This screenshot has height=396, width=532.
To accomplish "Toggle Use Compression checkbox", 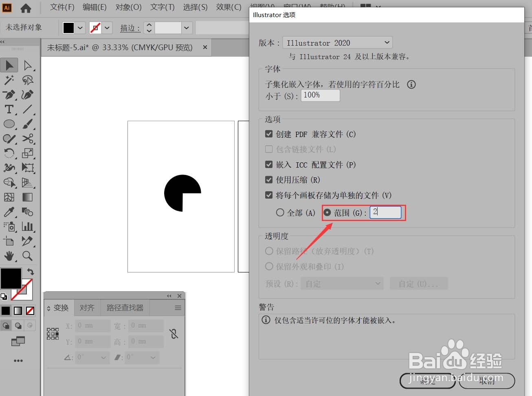I will coord(269,179).
